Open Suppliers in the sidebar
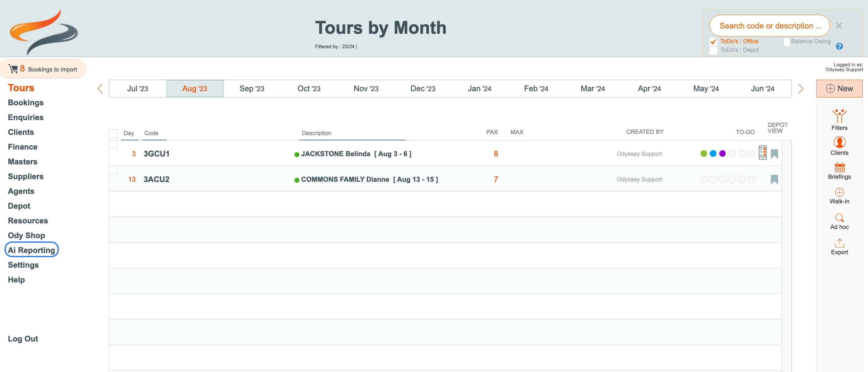This screenshot has width=868, height=372. pyautogui.click(x=26, y=176)
